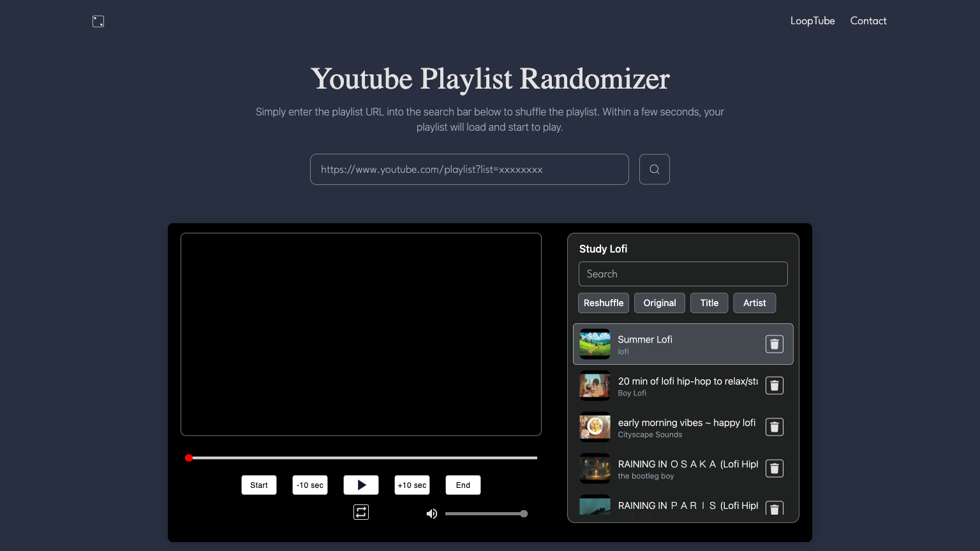Sort the playlist by Artist
This screenshot has height=551, width=980.
[x=754, y=303]
